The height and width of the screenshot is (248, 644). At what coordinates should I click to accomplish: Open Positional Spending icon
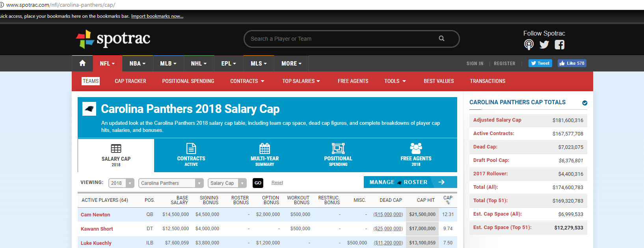click(x=338, y=148)
